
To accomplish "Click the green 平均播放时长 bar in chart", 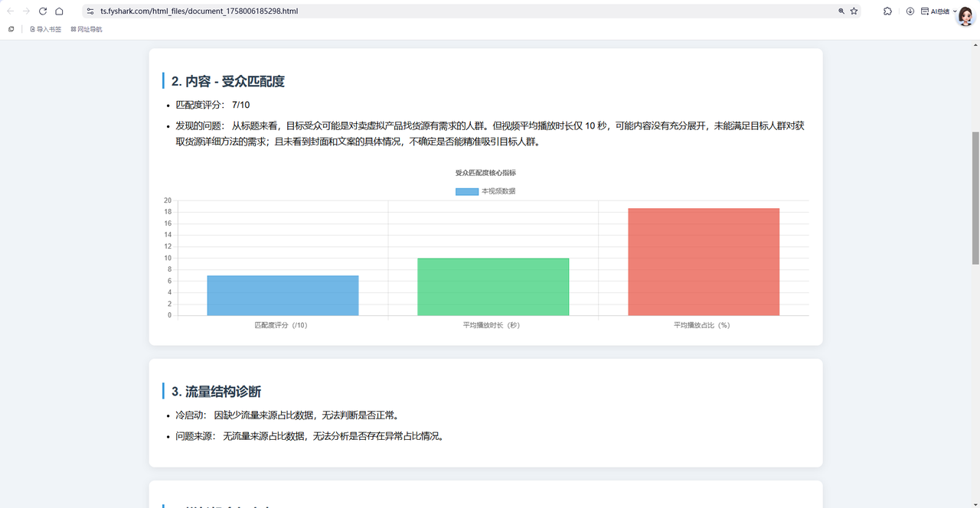I will tap(493, 287).
